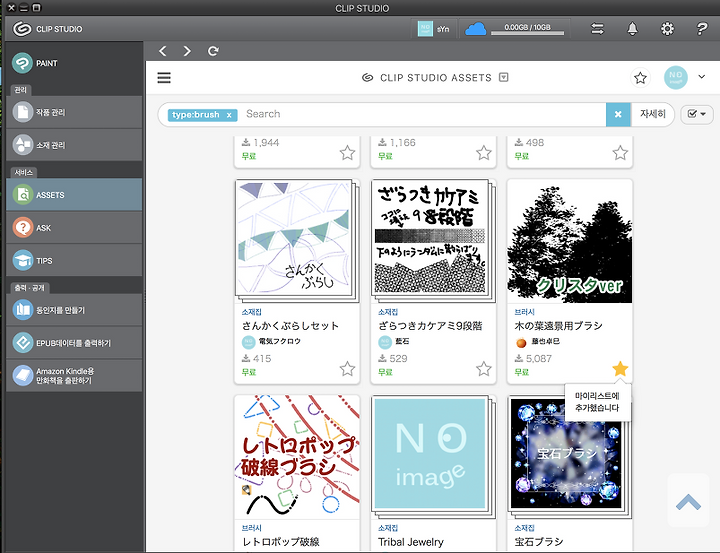Open レトロポップ破線ブラシ thumbnail
This screenshot has width=720, height=553.
297,457
